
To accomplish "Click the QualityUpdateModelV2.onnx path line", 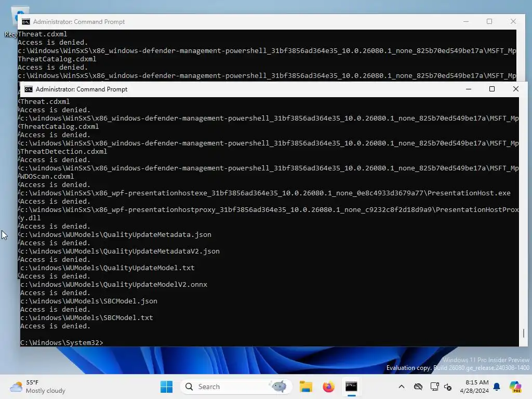I will pos(114,284).
